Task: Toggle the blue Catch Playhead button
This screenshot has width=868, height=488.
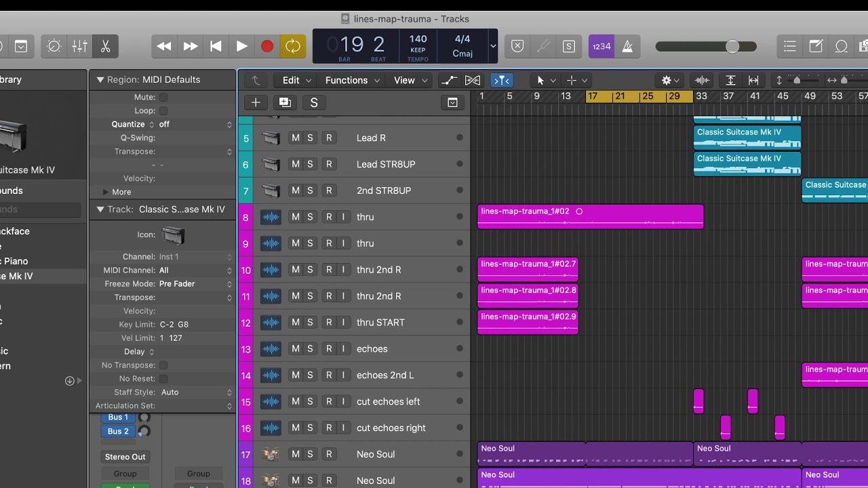Action: tap(502, 80)
